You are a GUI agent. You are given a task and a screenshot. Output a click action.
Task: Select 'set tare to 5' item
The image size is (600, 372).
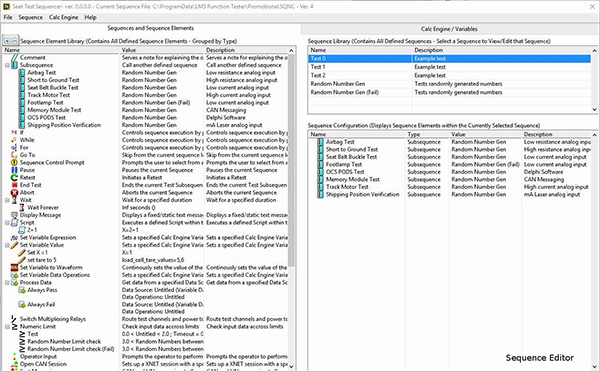[42, 260]
